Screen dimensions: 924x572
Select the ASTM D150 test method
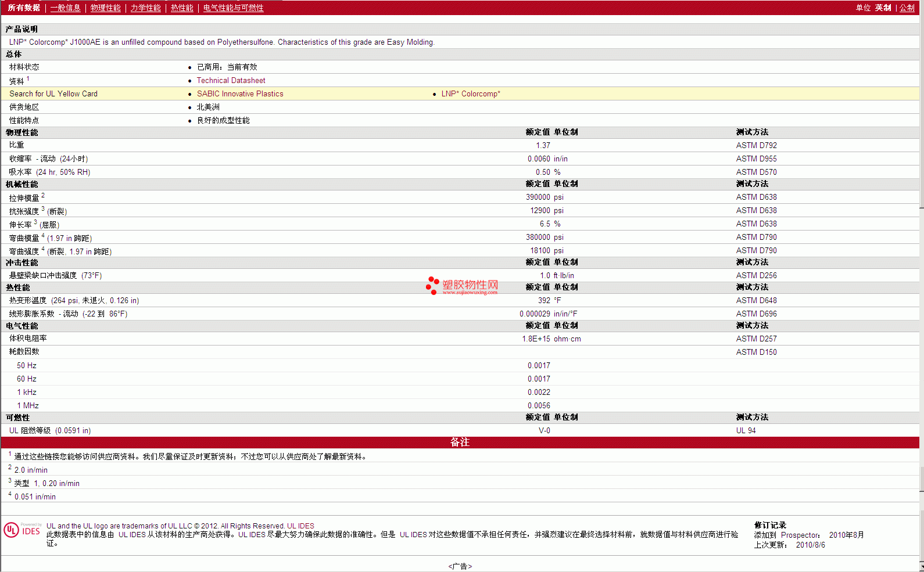[757, 352]
